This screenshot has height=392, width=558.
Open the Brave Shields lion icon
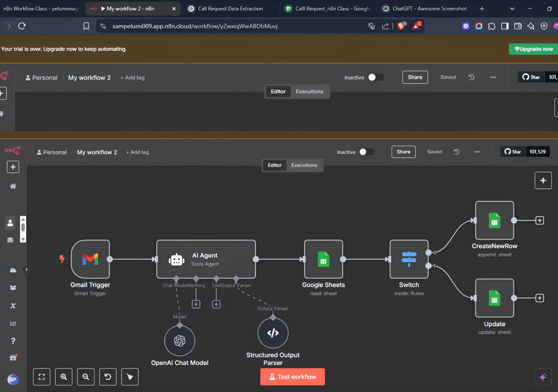click(x=402, y=26)
